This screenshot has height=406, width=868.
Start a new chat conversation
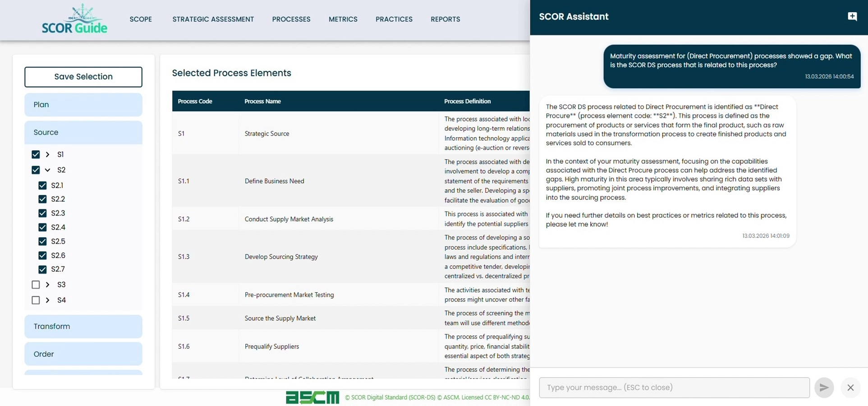point(853,16)
